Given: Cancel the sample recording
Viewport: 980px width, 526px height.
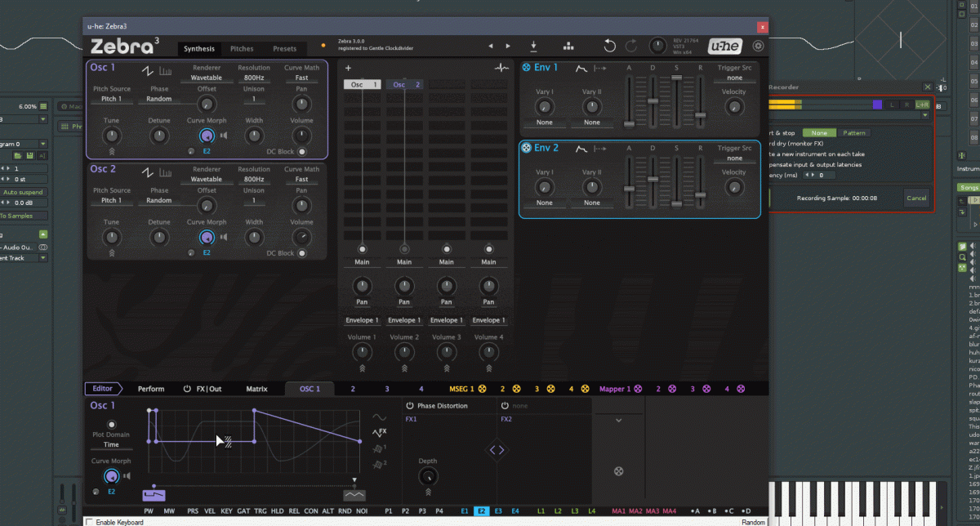Looking at the screenshot, I should click(916, 198).
